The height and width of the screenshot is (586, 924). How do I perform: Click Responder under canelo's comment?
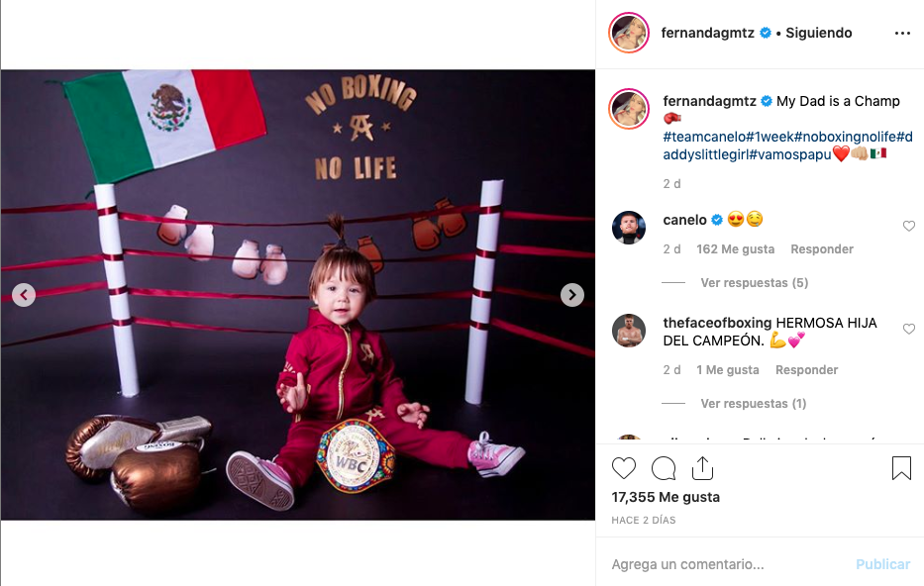click(x=821, y=249)
